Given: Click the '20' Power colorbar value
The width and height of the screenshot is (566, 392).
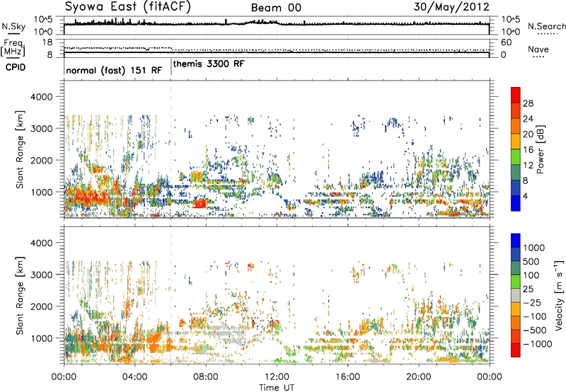Looking at the screenshot, I should pyautogui.click(x=528, y=134).
